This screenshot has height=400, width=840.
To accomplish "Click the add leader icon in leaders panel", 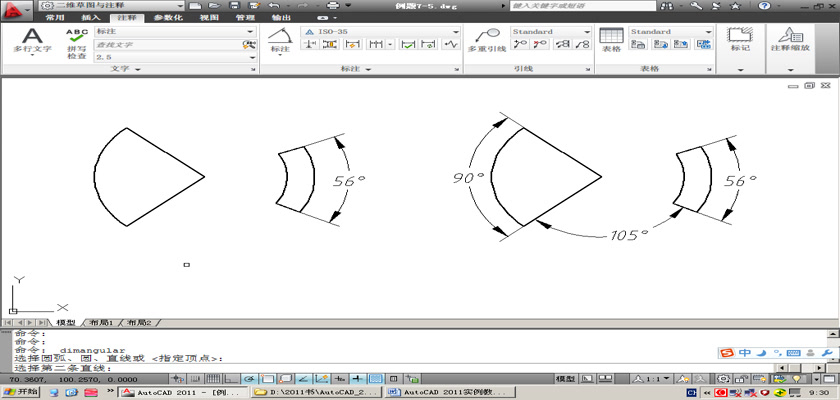I will [520, 45].
